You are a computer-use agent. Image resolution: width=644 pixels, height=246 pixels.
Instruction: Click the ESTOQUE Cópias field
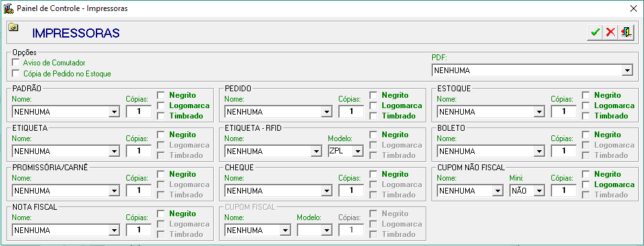coord(564,112)
